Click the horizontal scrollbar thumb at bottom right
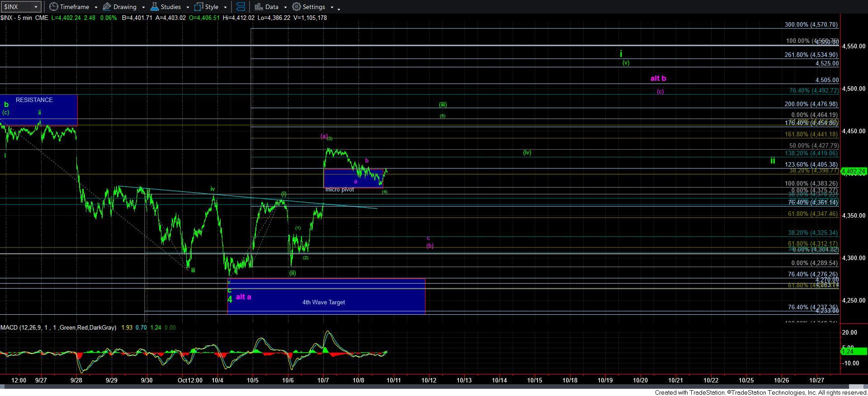The image size is (868, 396). click(857, 387)
